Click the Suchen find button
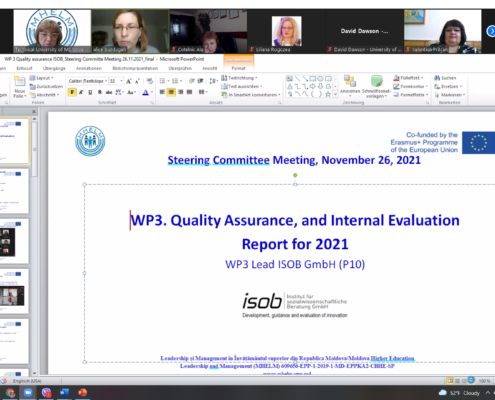The width and height of the screenshot is (495, 400). (x=445, y=78)
